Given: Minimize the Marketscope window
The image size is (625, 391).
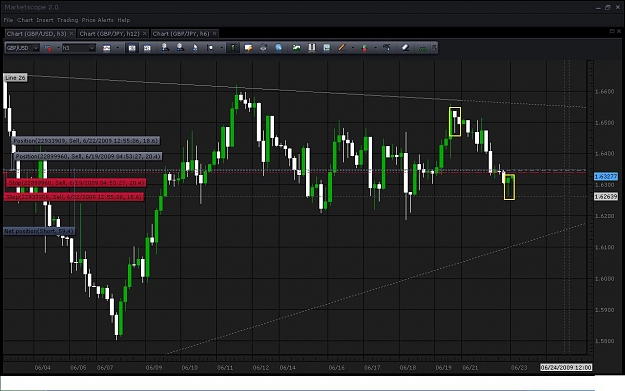Looking at the screenshot, I should pos(598,7).
